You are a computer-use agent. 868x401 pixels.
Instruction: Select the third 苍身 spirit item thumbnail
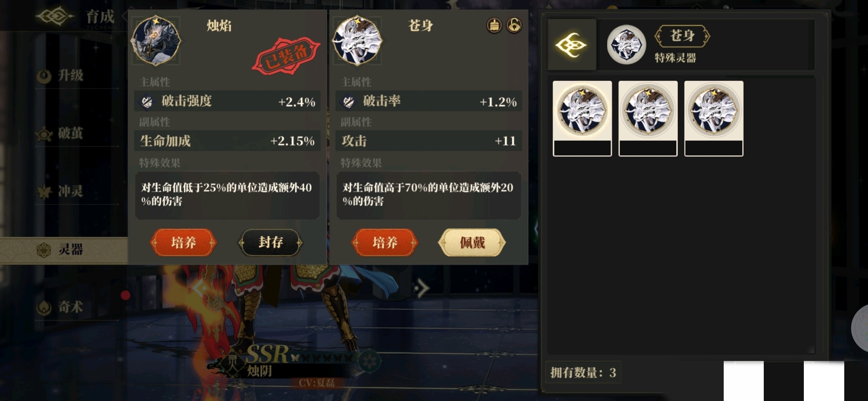pyautogui.click(x=714, y=118)
